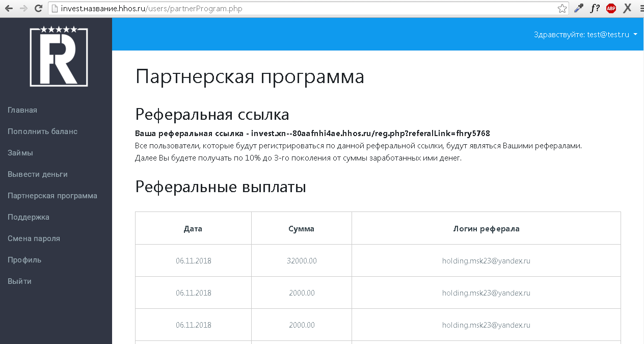Open the test@test.ru user dropdown

pos(586,35)
